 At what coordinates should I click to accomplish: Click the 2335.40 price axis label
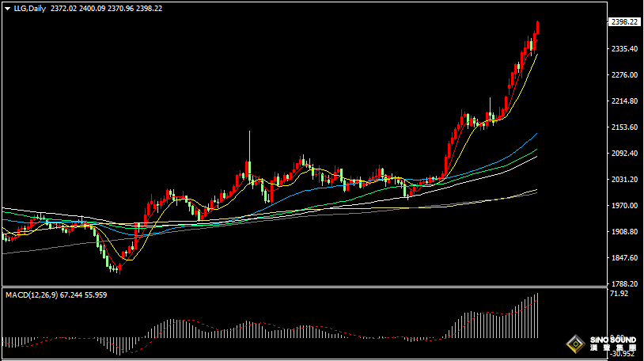(x=625, y=49)
